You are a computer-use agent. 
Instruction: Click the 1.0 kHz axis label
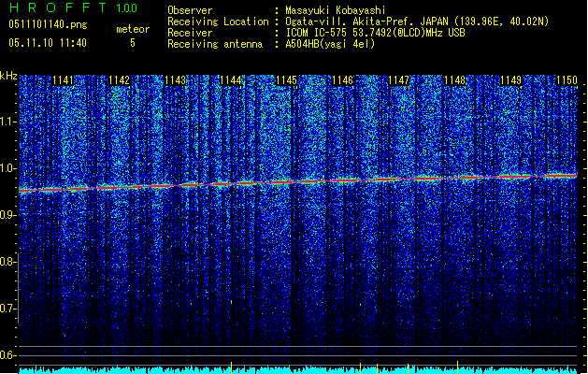click(8, 169)
